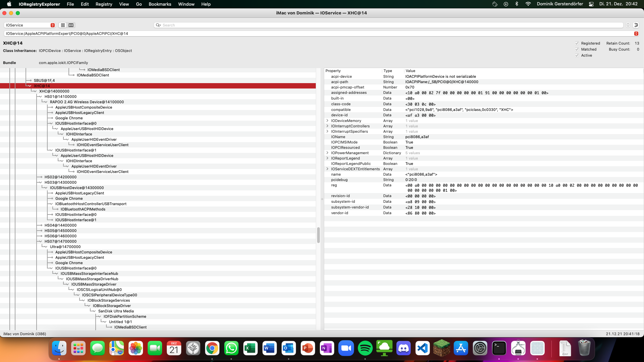Open Discord from the dock
Image resolution: width=644 pixels, height=362 pixels.
[403, 349]
